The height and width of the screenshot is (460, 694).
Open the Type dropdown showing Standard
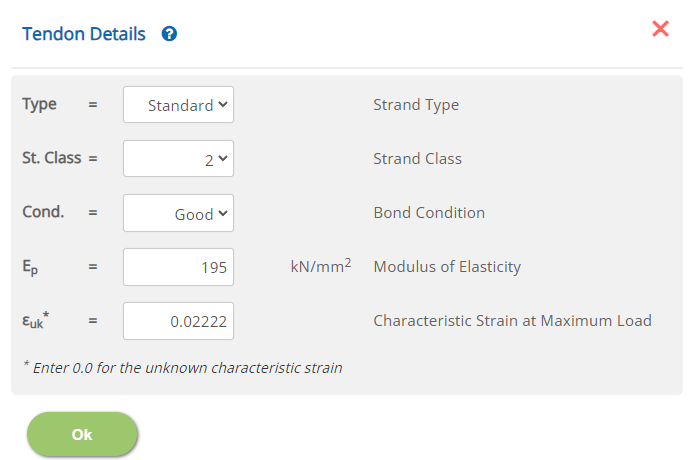coord(178,104)
